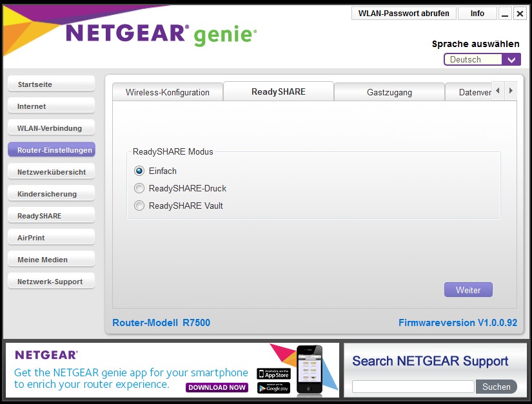Open Internet in the sidebar
Image resolution: width=532 pixels, height=404 pixels.
click(x=51, y=106)
